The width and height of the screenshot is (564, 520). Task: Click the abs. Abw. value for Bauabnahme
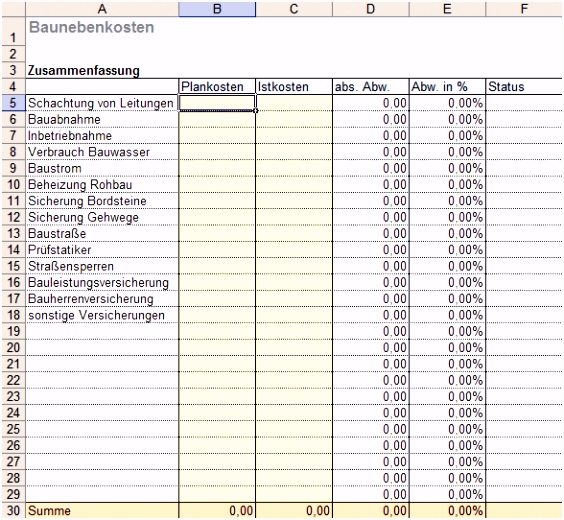(x=370, y=119)
